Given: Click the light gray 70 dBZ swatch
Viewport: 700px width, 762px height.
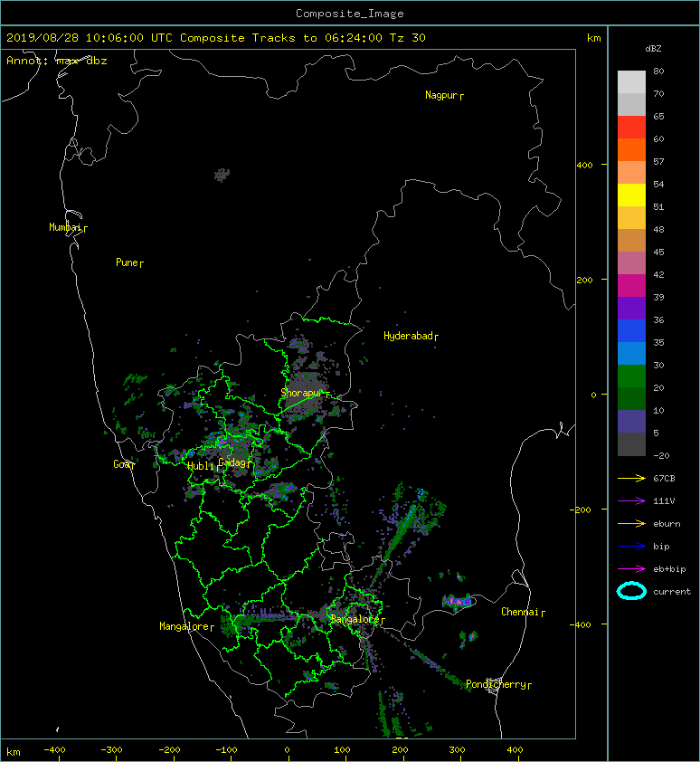Looking at the screenshot, I should pyautogui.click(x=631, y=82).
